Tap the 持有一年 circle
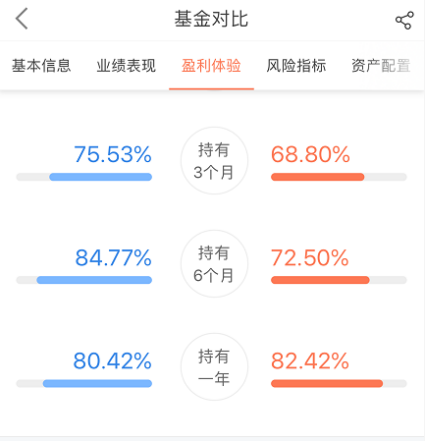The width and height of the screenshot is (425, 441). [214, 367]
